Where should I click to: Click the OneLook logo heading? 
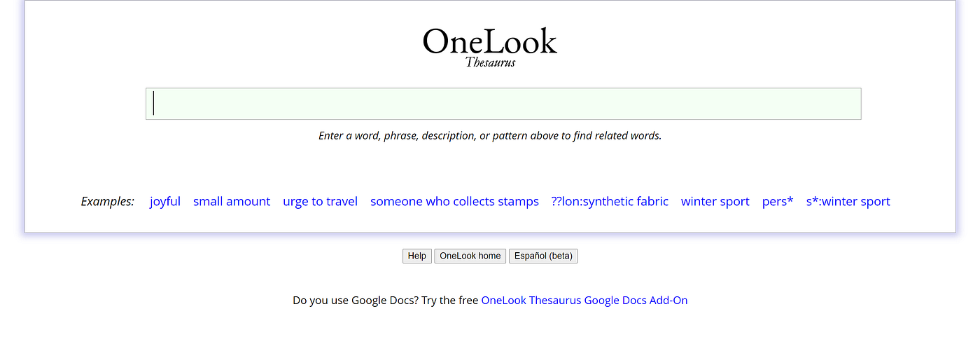(x=490, y=42)
